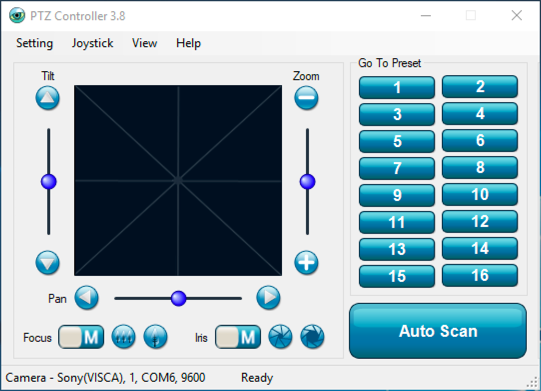Screen dimensions: 541x391
Task: Recall preset 4
Action: pos(480,114)
